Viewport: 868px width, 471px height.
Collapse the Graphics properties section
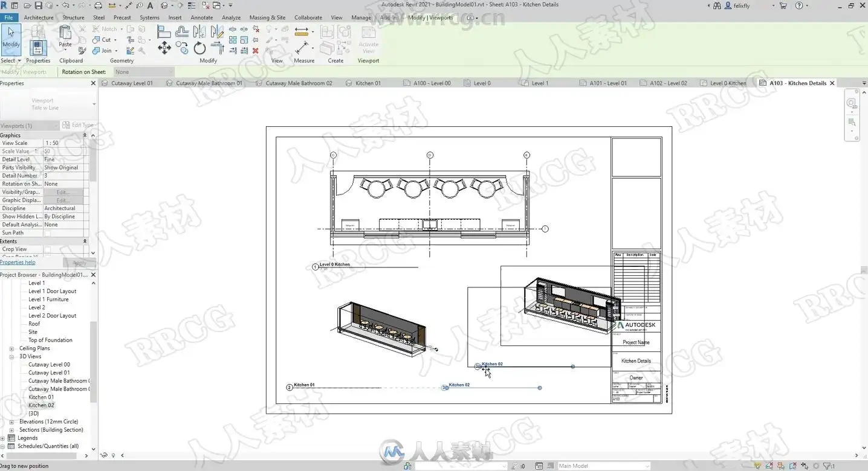85,135
